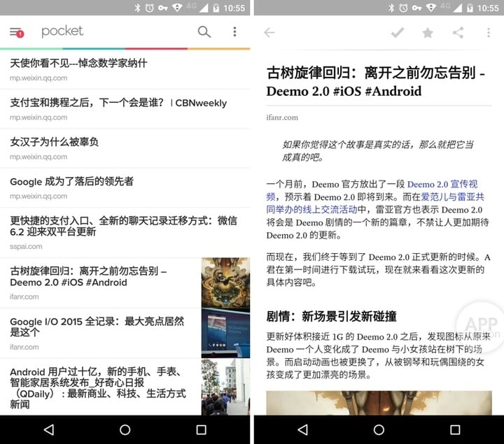Tap the article heading 古树旋律回归

tap(376, 82)
